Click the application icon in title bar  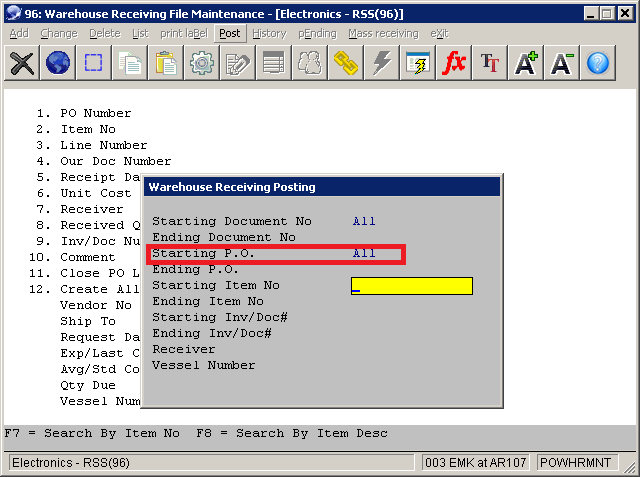(13, 13)
